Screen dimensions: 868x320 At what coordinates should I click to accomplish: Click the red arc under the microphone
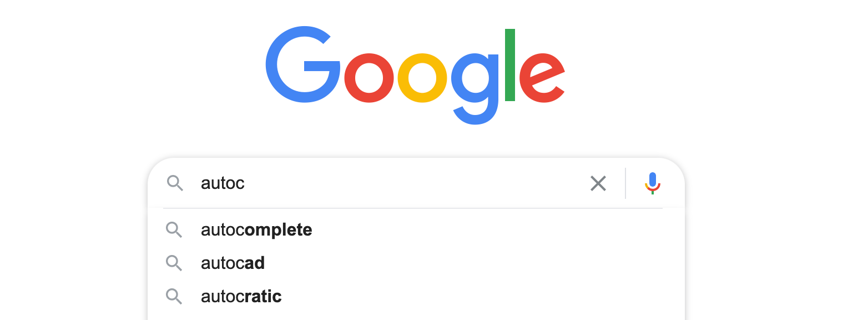[653, 189]
